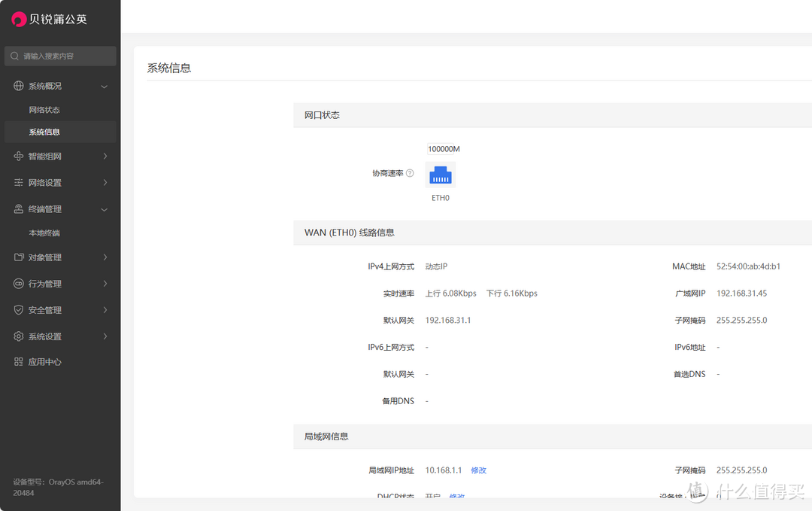This screenshot has height=511, width=812.
Task: Click the 系统概况 globe icon
Action: (x=19, y=87)
